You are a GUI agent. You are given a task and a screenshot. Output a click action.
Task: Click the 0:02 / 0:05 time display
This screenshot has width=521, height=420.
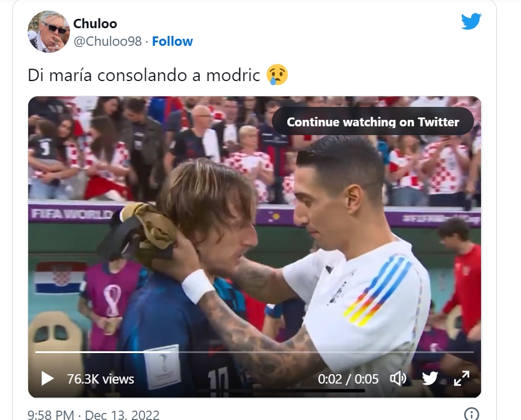[348, 379]
